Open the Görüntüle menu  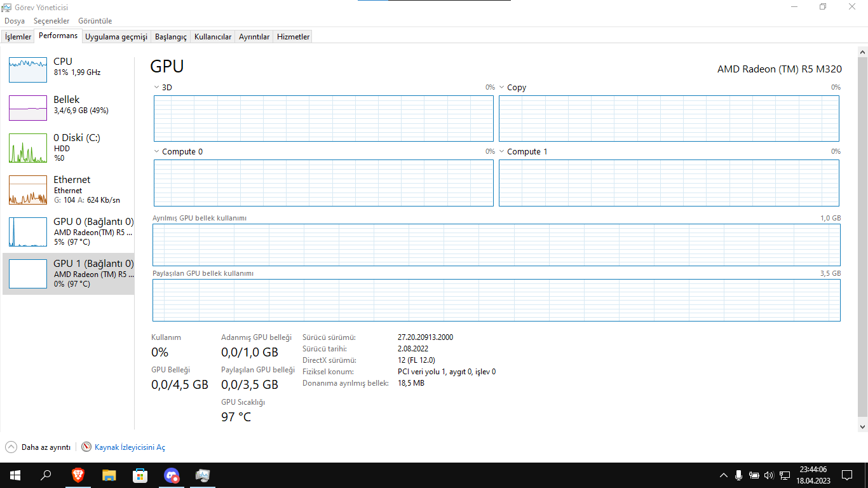[95, 21]
